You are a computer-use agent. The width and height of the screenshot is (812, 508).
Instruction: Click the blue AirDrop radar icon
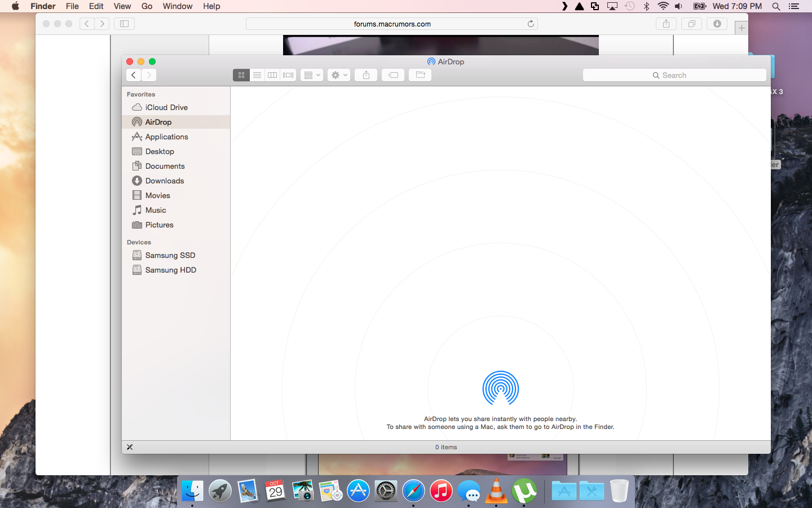[x=501, y=388]
